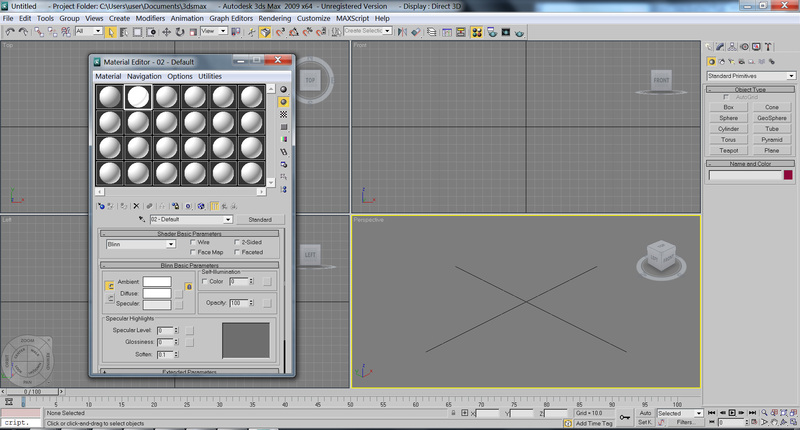Toggle Show Map in Viewport icon
Screen dimensions: 800x430
point(201,206)
